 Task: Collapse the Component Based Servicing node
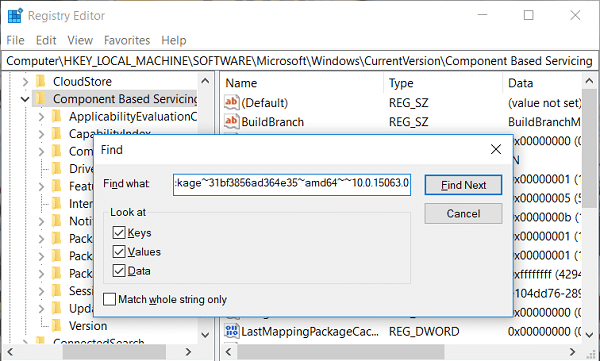tap(25, 99)
